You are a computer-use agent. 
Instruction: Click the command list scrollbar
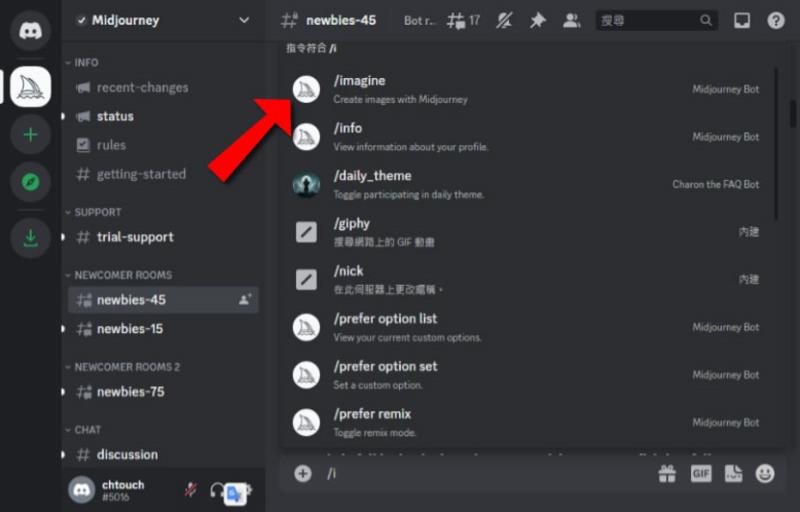776,144
